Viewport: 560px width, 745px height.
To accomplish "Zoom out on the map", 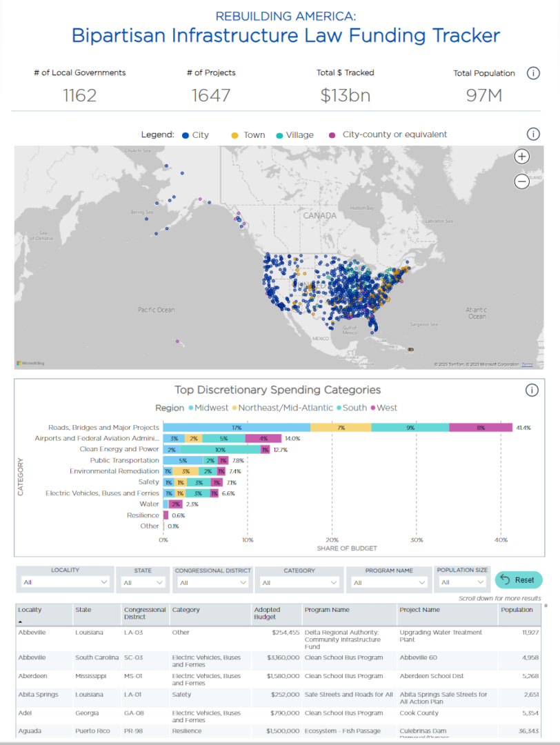I will [522, 181].
